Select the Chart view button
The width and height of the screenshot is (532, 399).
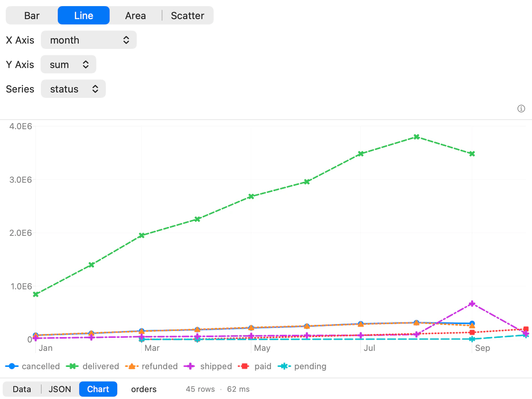[x=98, y=389]
